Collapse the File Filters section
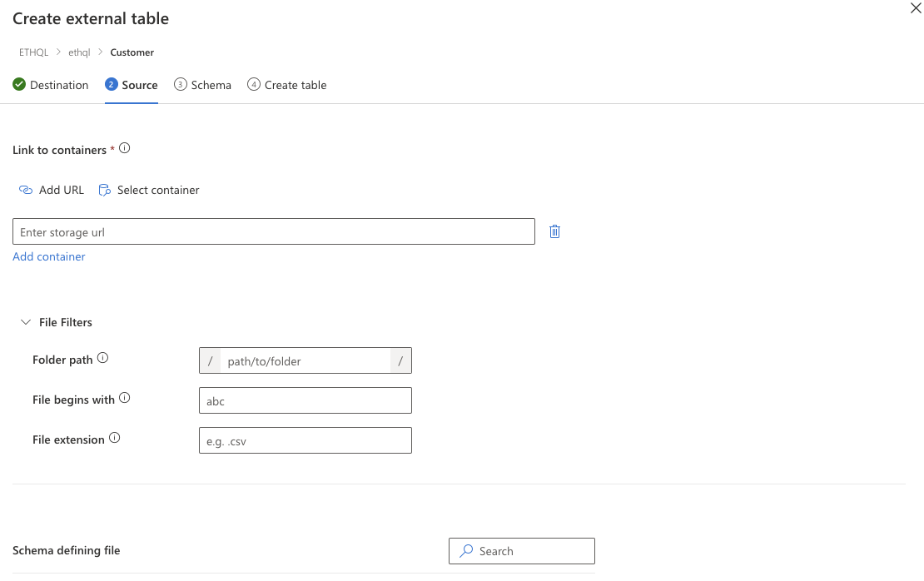Screen dimensions: 924x581 pyautogui.click(x=26, y=322)
